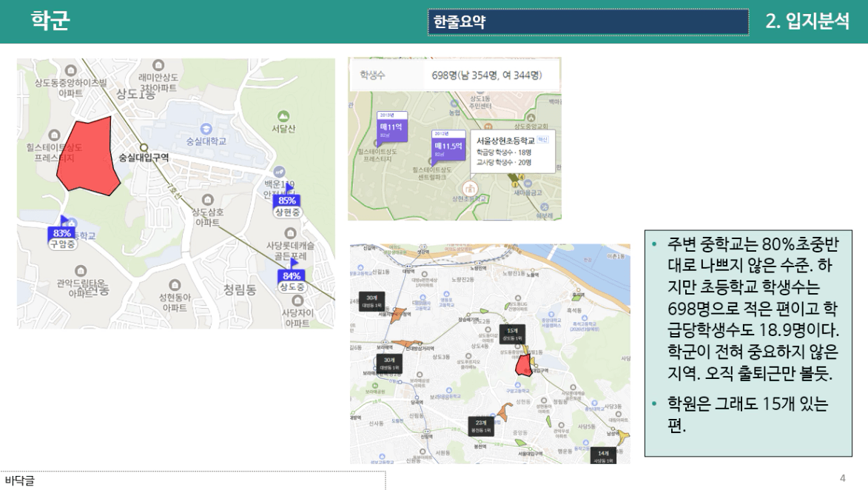The image size is (868, 490).
Task: Click the 학생수 698명 info row
Action: coord(454,75)
